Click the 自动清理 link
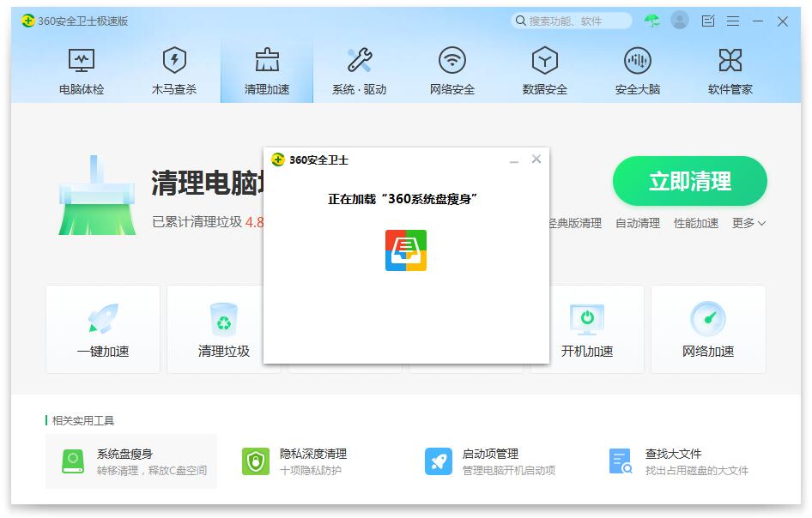This screenshot has width=812, height=518. [638, 223]
